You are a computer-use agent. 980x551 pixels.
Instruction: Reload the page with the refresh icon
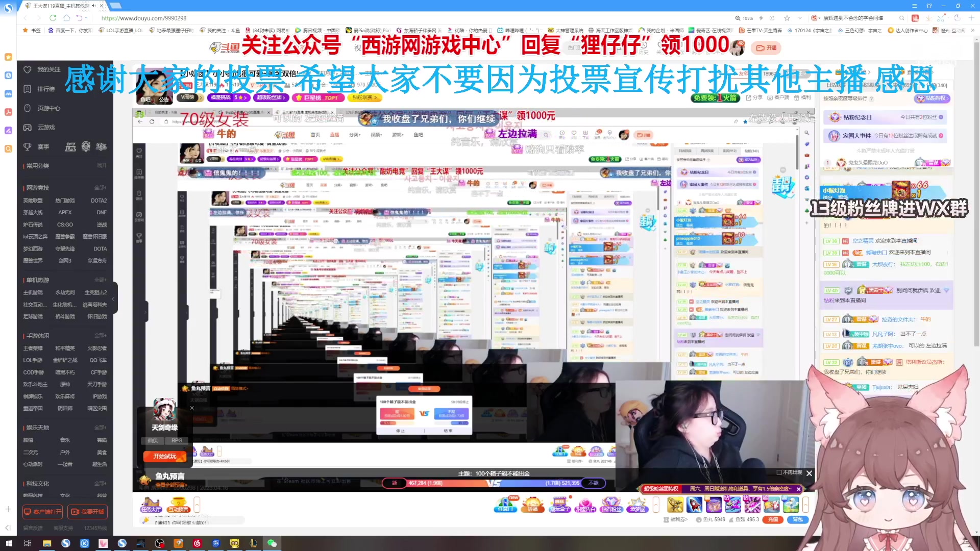pyautogui.click(x=53, y=18)
